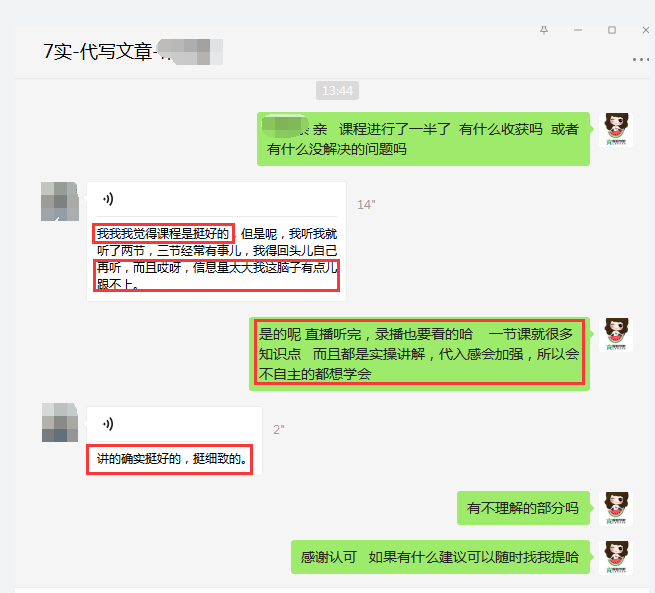Maximize the chat window
655x593 pixels.
tap(612, 30)
